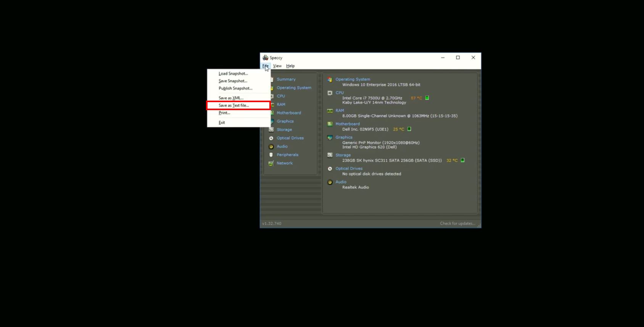This screenshot has width=644, height=327.
Task: Click Save as Text file... in File menu
Action: [x=239, y=106]
